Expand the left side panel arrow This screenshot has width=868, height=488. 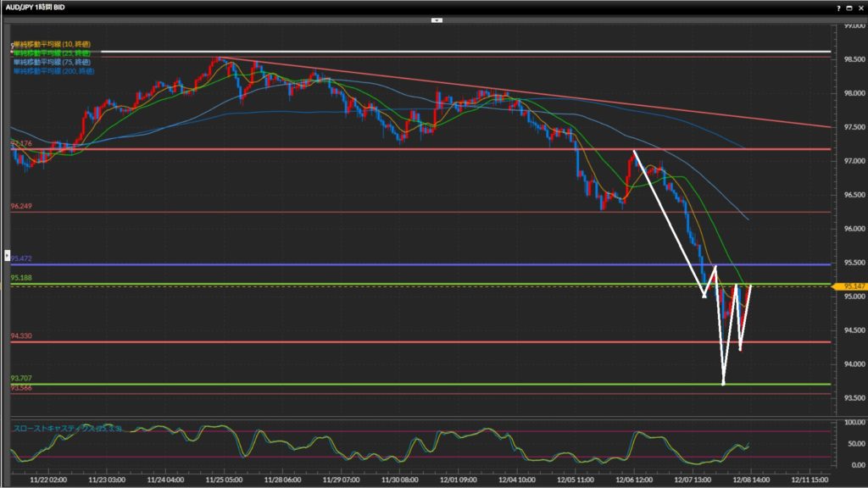point(8,253)
